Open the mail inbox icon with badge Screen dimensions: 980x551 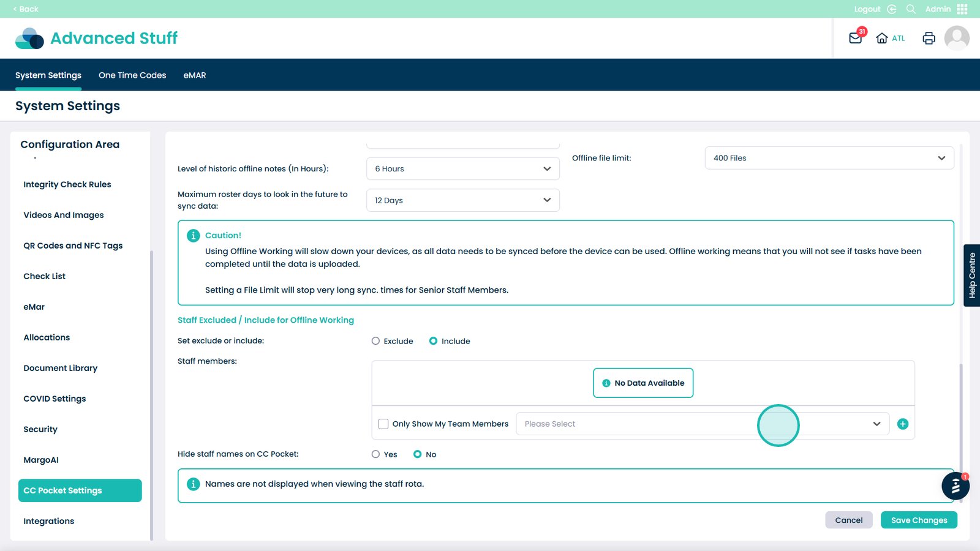[855, 38]
